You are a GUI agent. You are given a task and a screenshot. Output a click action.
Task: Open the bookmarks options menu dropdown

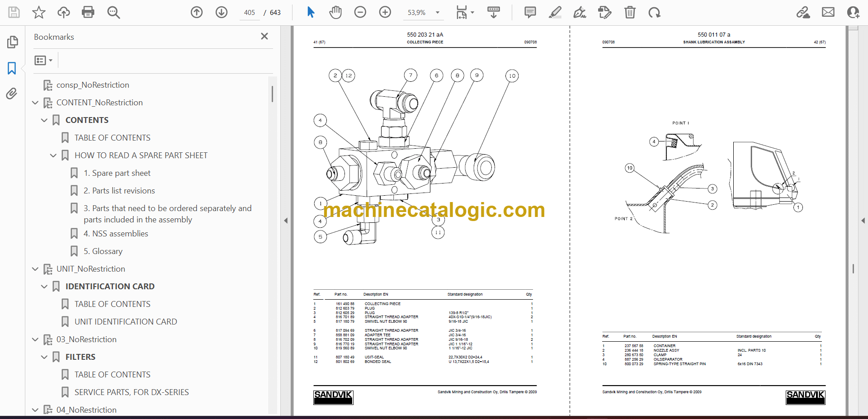tap(43, 60)
